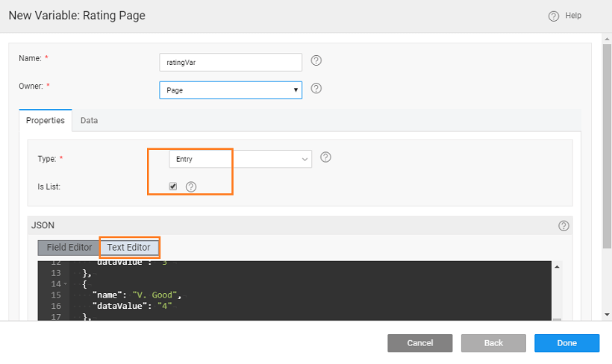Image resolution: width=612 pixels, height=364 pixels.
Task: Toggle the Is List checkbox
Action: (173, 186)
